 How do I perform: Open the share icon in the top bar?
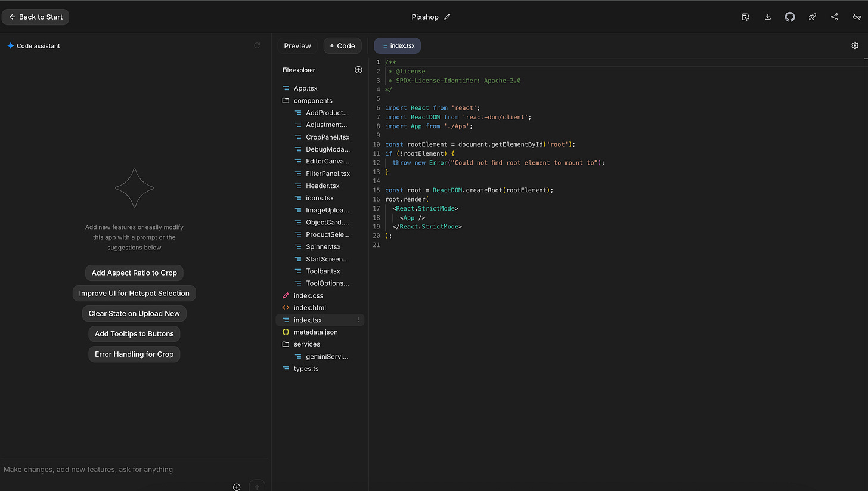(x=834, y=17)
